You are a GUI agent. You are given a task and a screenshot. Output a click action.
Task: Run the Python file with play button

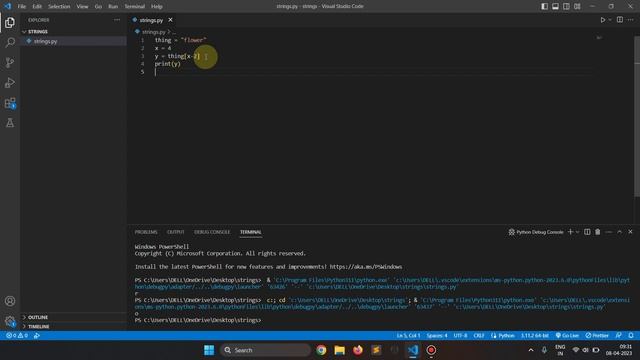tap(602, 20)
